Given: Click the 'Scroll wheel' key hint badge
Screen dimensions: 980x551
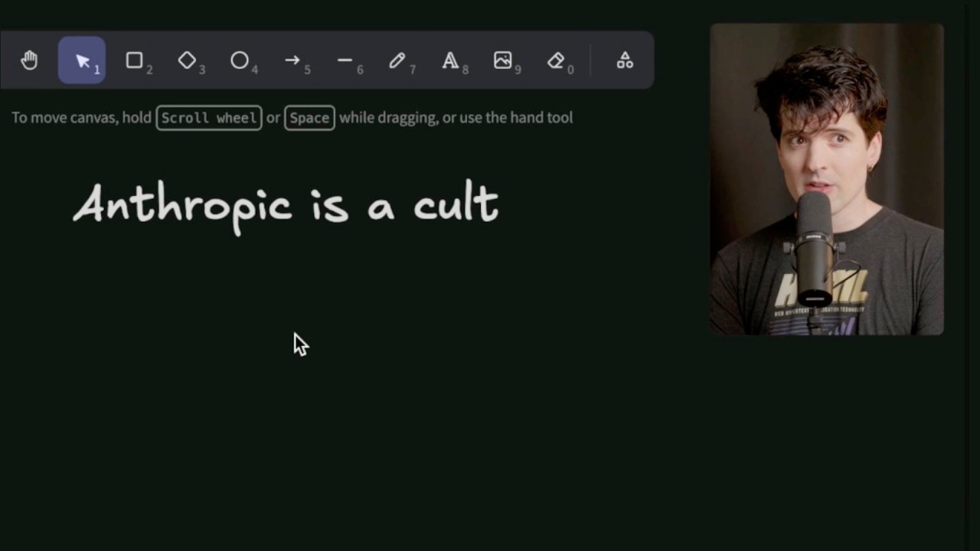Looking at the screenshot, I should 208,117.
